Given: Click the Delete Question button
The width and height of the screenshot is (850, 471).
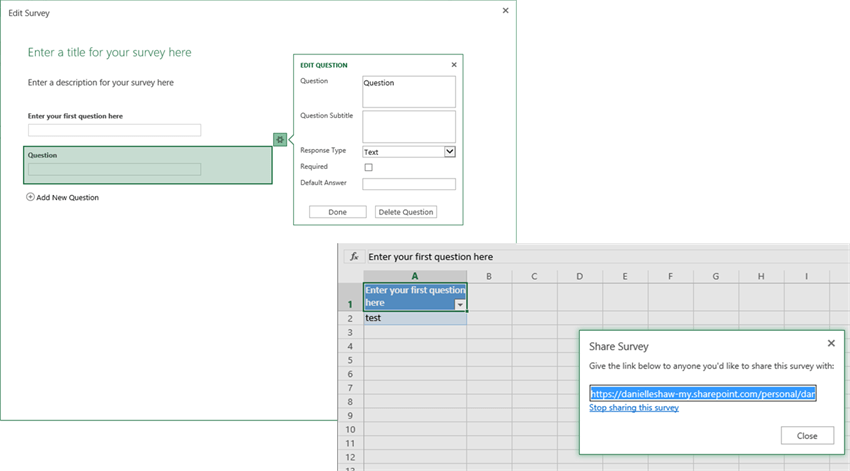Looking at the screenshot, I should 405,212.
